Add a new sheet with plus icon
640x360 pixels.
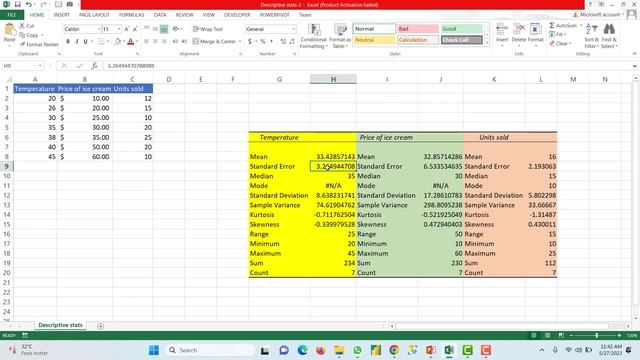click(x=100, y=326)
